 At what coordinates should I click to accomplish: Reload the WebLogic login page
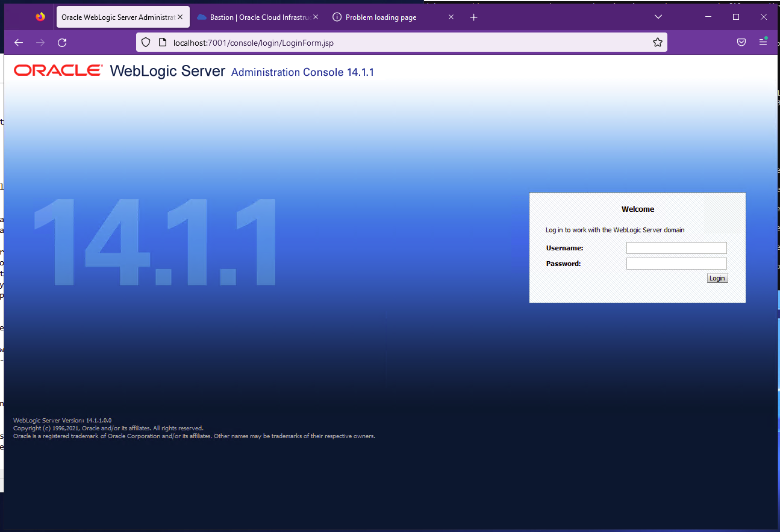(x=62, y=42)
